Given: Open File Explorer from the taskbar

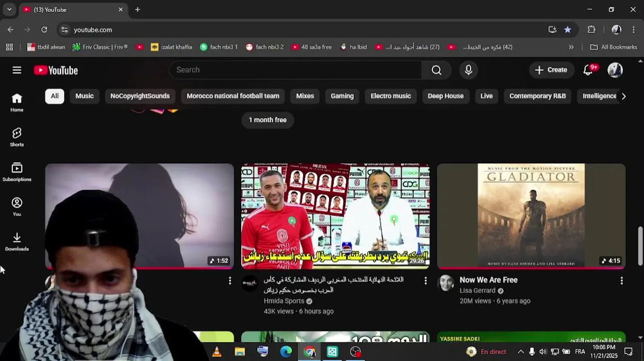Looking at the screenshot, I should tap(240, 352).
